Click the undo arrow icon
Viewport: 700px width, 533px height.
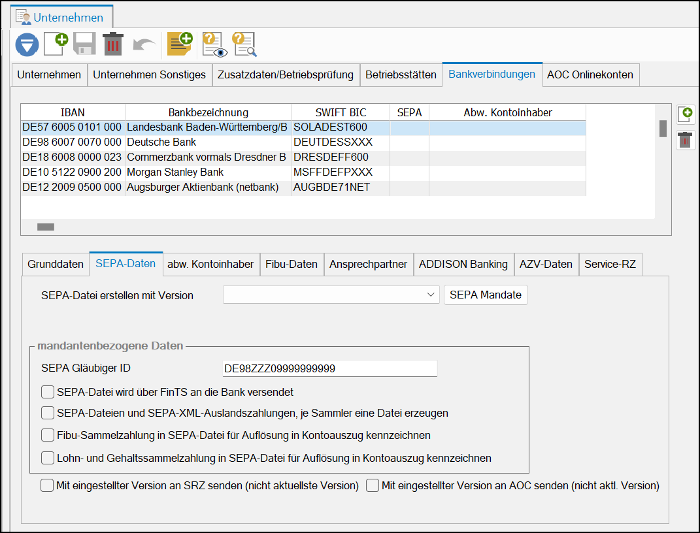144,45
